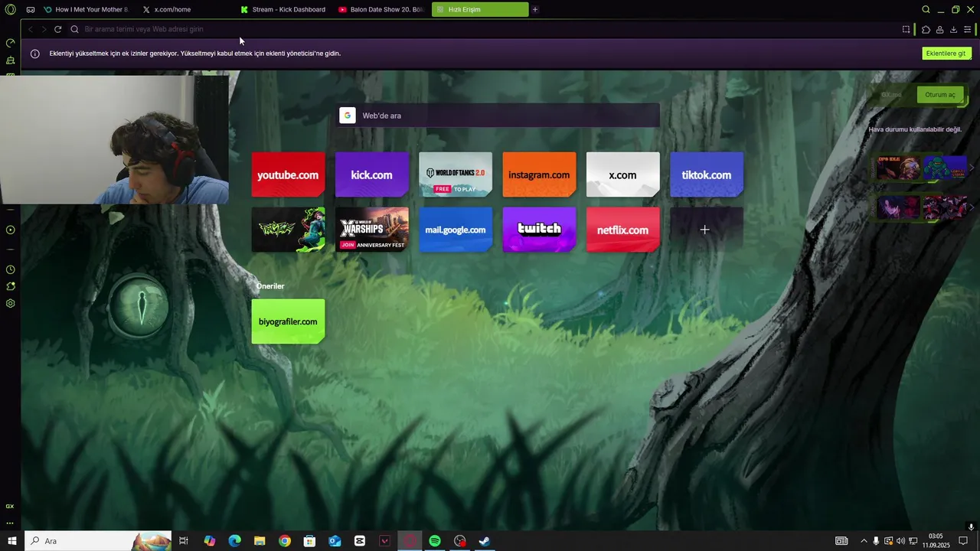Image resolution: width=980 pixels, height=551 pixels.
Task: Open the netflix.com speed dial tile
Action: pyautogui.click(x=622, y=230)
